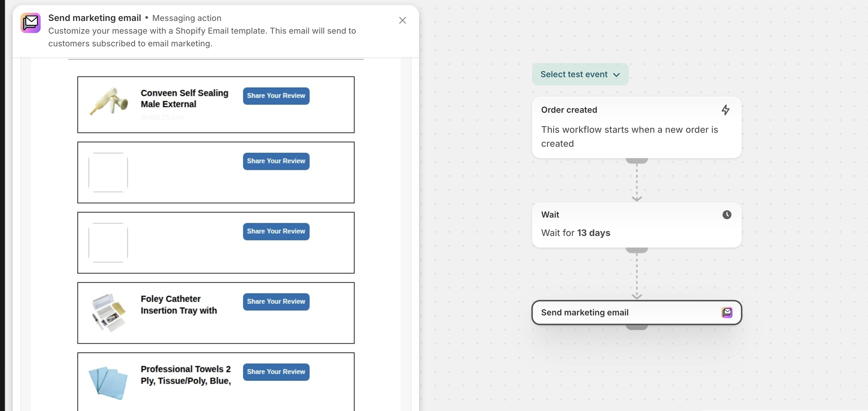
Task: Click the clock icon on the Wait step
Action: [727, 215]
